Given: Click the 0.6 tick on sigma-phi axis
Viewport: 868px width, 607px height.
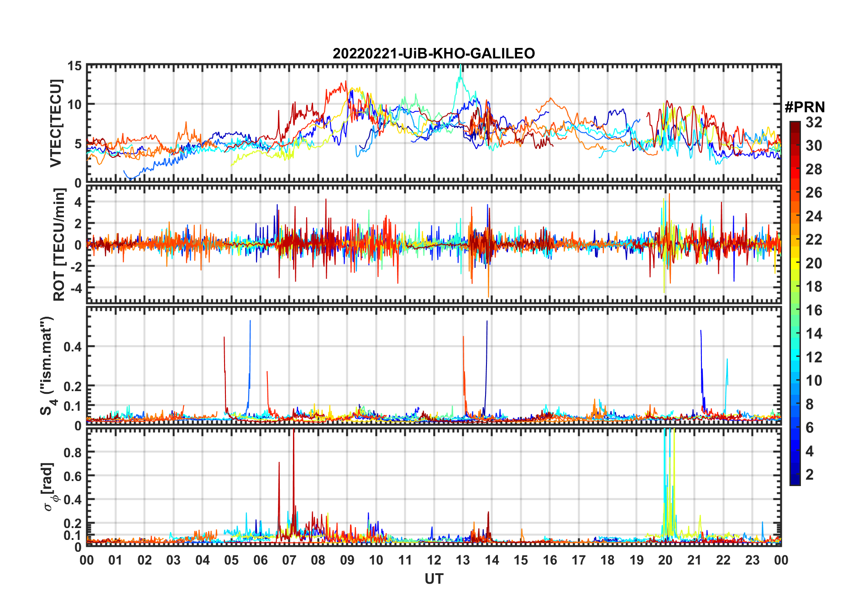Looking at the screenshot, I should coord(73,476).
